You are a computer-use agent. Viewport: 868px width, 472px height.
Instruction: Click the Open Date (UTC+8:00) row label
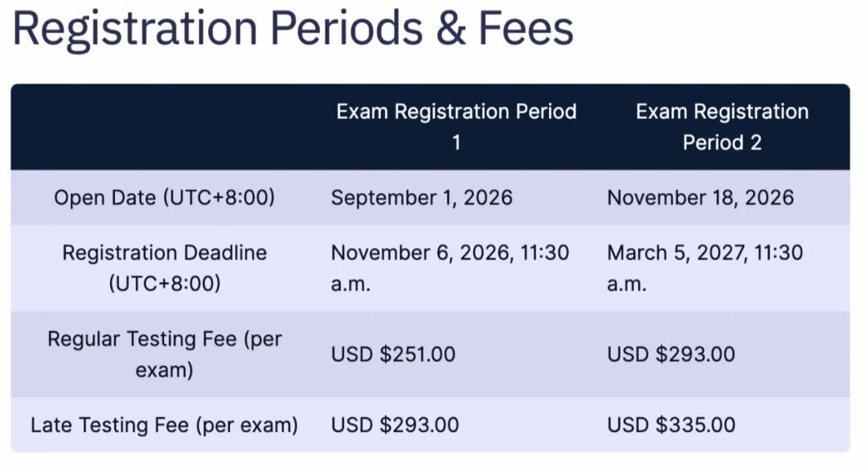[x=165, y=198]
